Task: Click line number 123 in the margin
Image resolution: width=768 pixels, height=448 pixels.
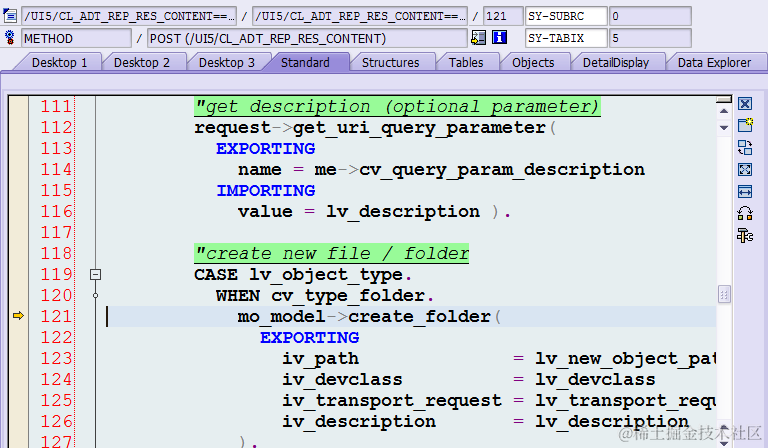Action: [x=56, y=358]
